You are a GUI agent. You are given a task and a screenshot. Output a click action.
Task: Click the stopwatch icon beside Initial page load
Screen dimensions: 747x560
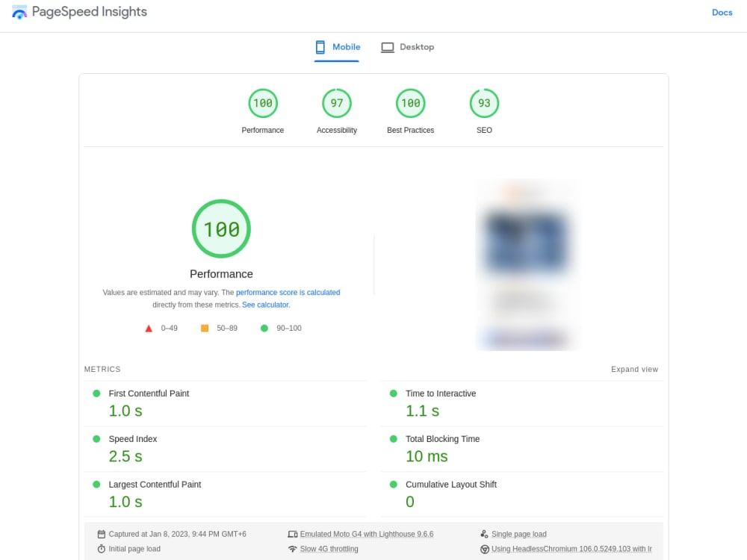pyautogui.click(x=101, y=549)
